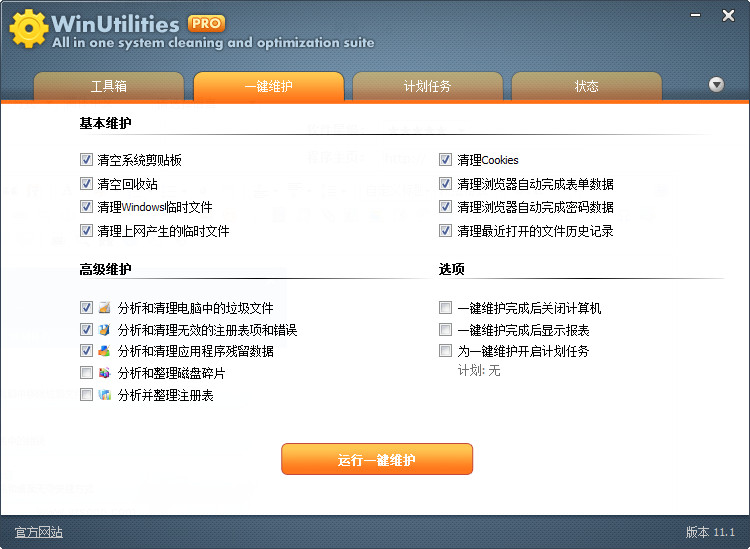Switch to the 状态 tab
The image size is (750, 549).
[586, 87]
